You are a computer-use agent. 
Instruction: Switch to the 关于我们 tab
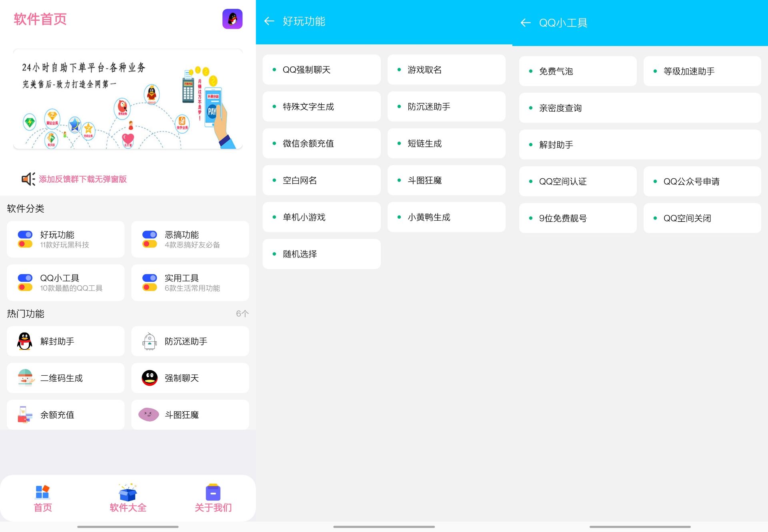coord(212,498)
